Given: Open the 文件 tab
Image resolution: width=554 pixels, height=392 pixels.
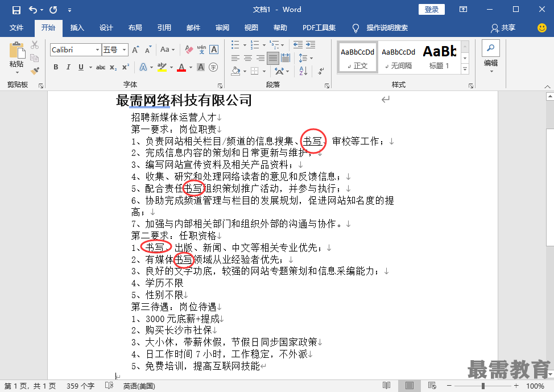Looking at the screenshot, I should pyautogui.click(x=16, y=28).
